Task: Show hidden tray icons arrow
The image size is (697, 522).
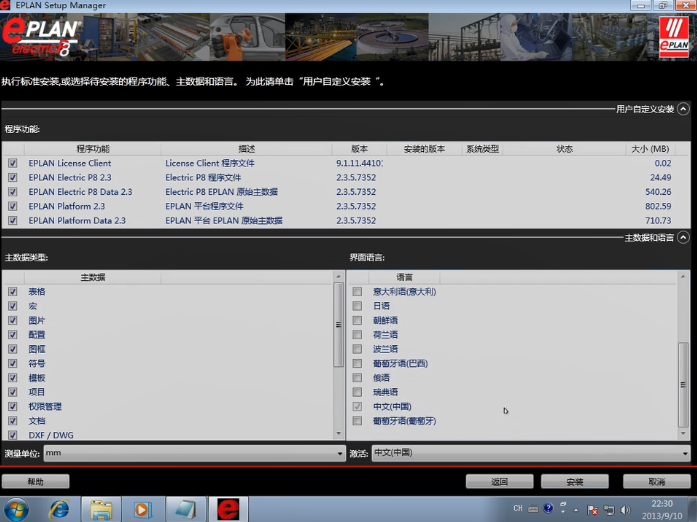Action: click(576, 510)
